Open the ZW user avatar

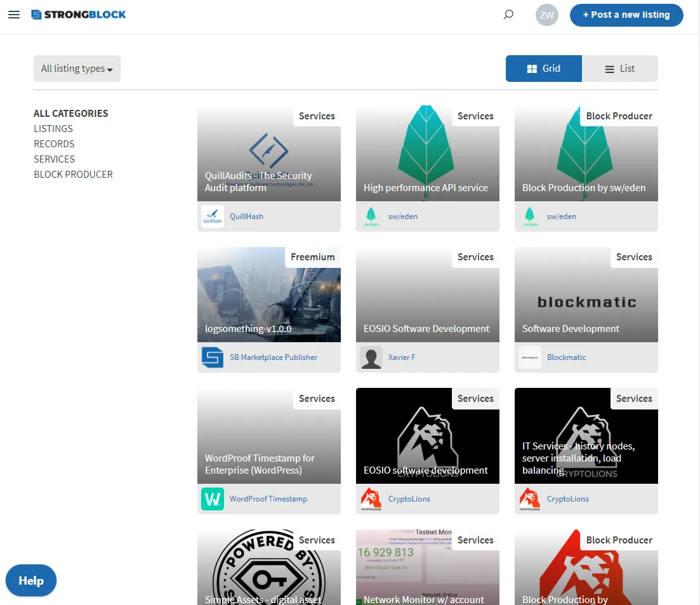tap(546, 15)
